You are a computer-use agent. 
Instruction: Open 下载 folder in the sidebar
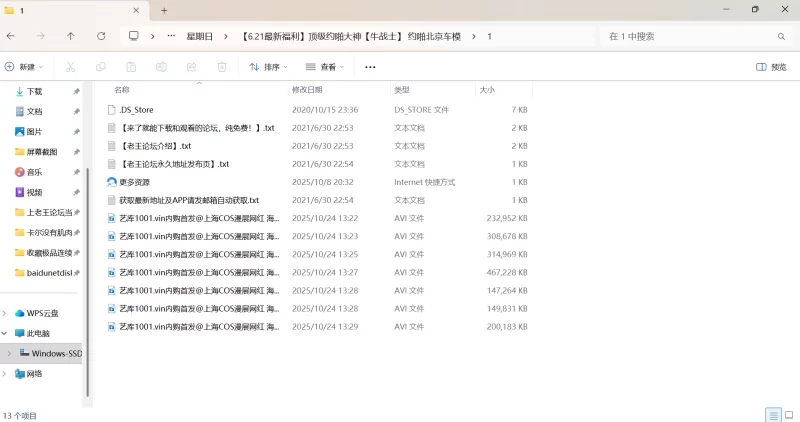tap(34, 91)
